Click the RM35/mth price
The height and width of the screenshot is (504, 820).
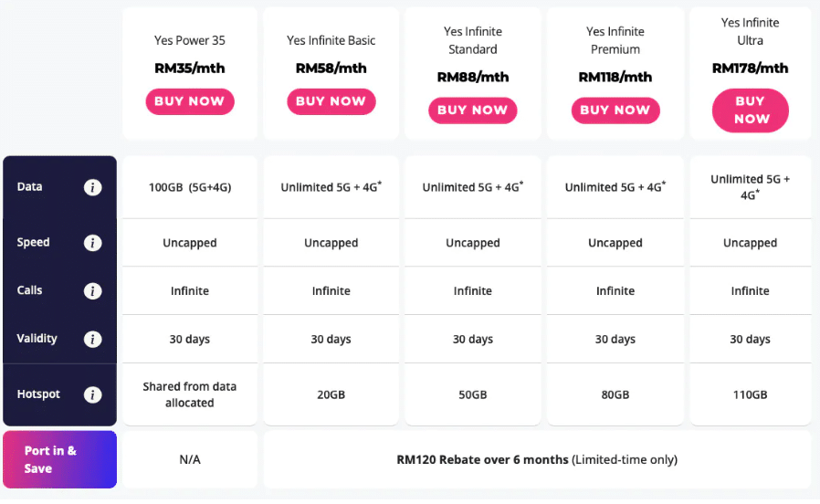pyautogui.click(x=190, y=68)
